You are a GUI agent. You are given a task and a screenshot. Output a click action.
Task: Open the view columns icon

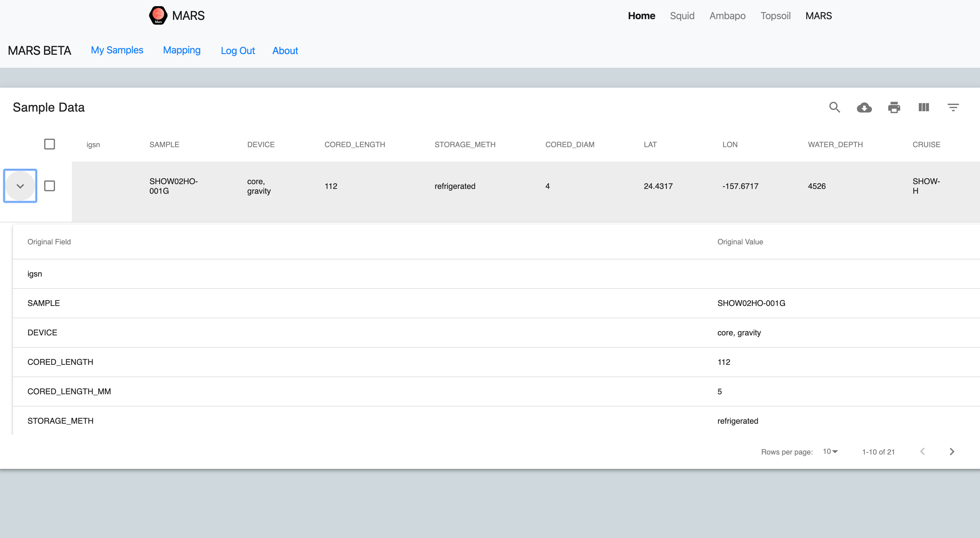tap(923, 107)
